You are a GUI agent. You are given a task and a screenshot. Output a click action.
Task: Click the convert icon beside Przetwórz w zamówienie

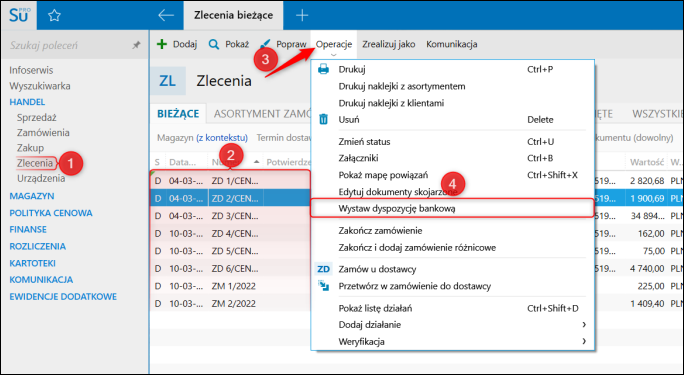323,286
